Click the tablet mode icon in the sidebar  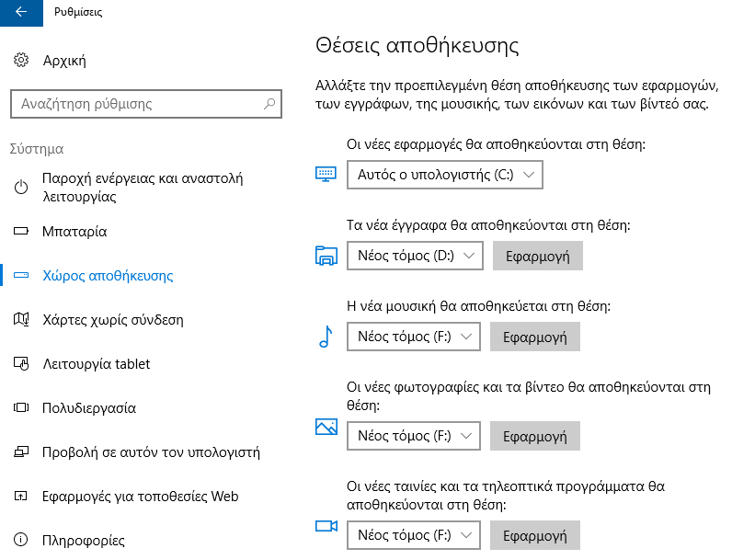[22, 364]
